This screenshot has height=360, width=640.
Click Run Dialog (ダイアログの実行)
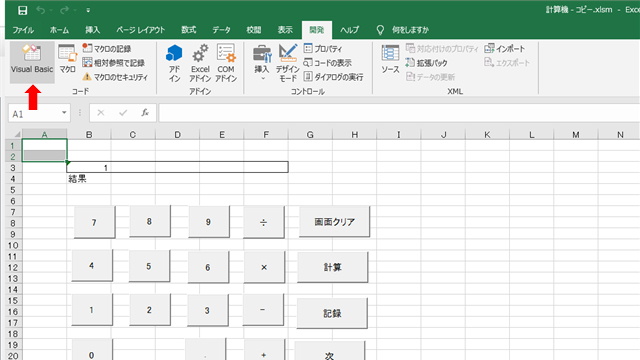click(333, 77)
